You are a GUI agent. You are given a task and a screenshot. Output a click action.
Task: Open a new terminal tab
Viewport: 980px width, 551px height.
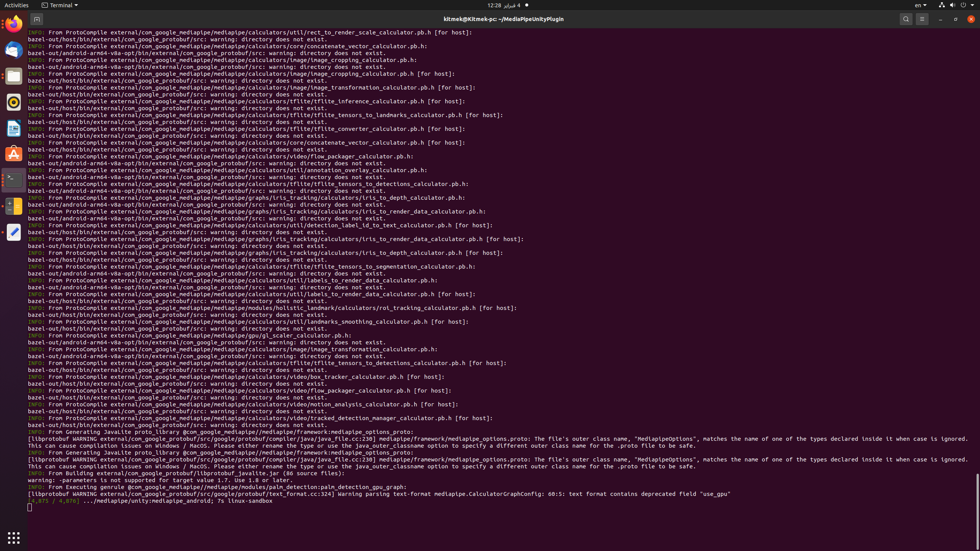(x=37, y=19)
